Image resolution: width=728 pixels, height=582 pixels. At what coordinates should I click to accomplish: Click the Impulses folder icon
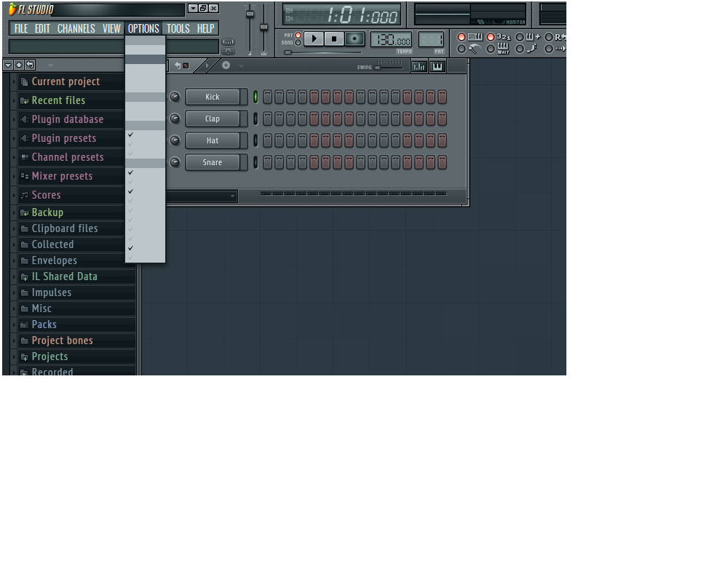click(x=25, y=293)
